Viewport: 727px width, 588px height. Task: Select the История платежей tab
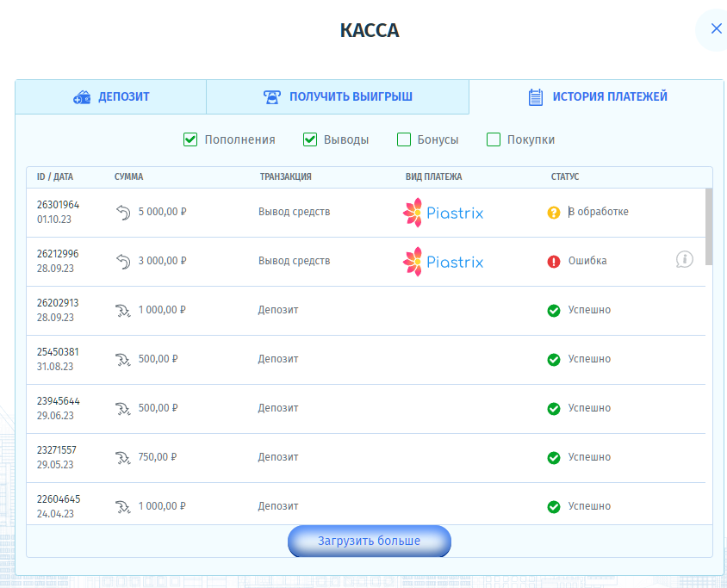[x=597, y=97]
